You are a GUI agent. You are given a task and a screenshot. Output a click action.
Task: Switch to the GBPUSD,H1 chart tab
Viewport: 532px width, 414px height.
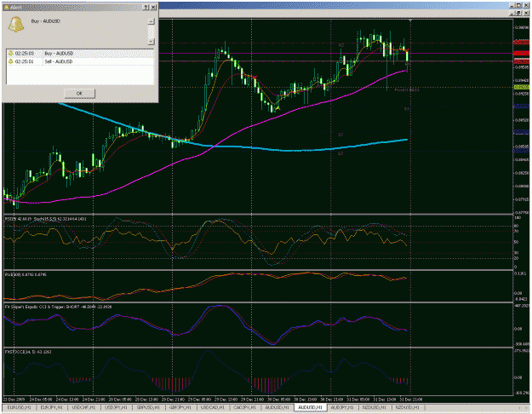pyautogui.click(x=148, y=407)
